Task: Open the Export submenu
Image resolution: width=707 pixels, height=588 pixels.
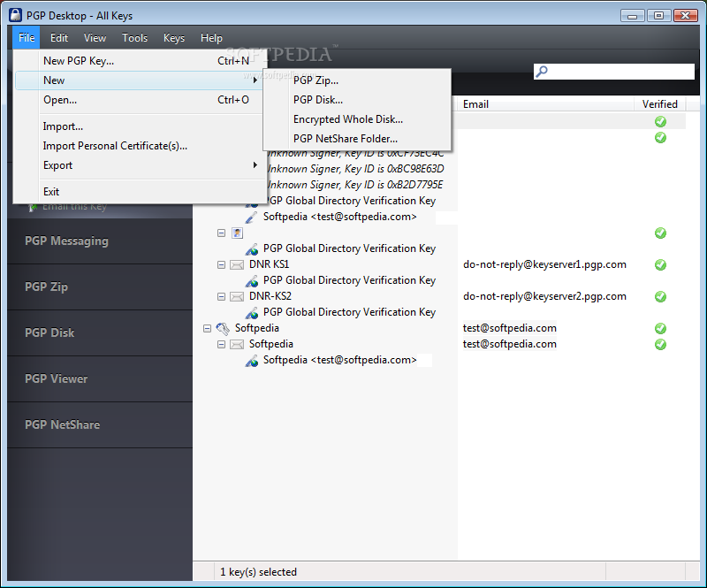Action: point(139,165)
